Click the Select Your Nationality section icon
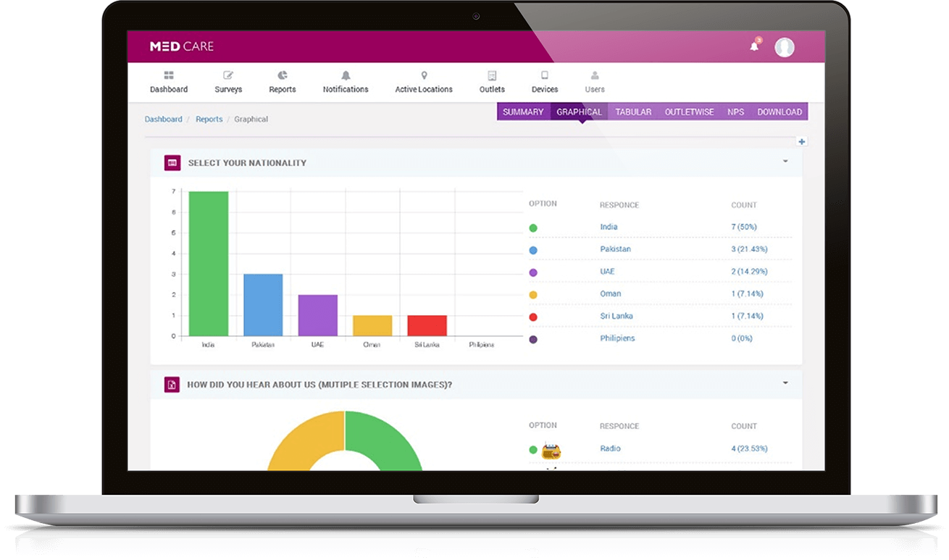Viewport: 949px width, 560px height. tap(172, 163)
